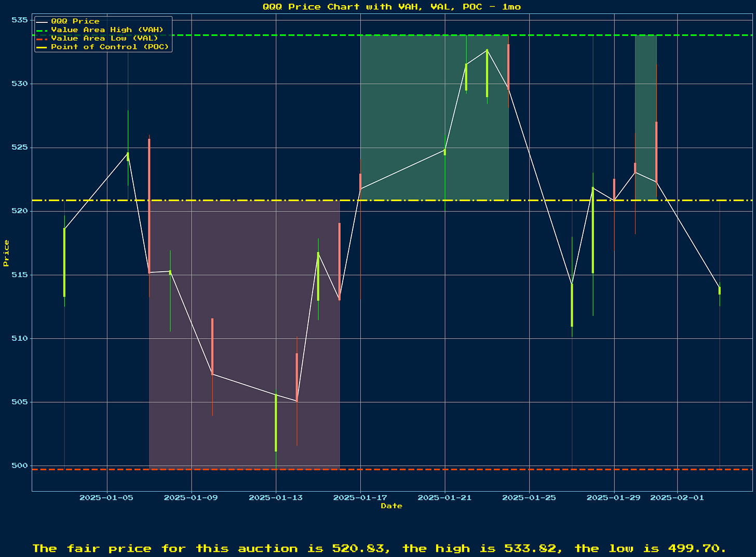Click the small green candlestick on the 2025-01-21 gridline
756x557 pixels.
pyautogui.click(x=445, y=152)
